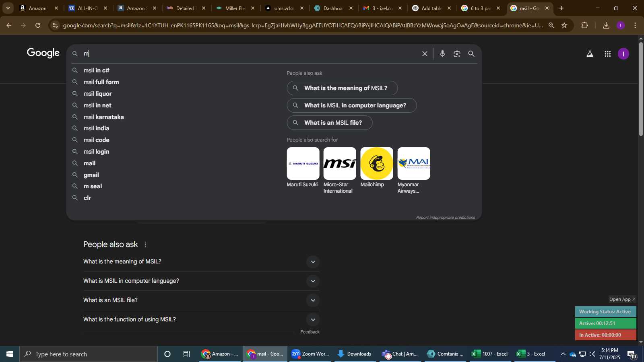Close the '6 to 3 pa' tab
The width and height of the screenshot is (644, 362).
click(x=498, y=8)
